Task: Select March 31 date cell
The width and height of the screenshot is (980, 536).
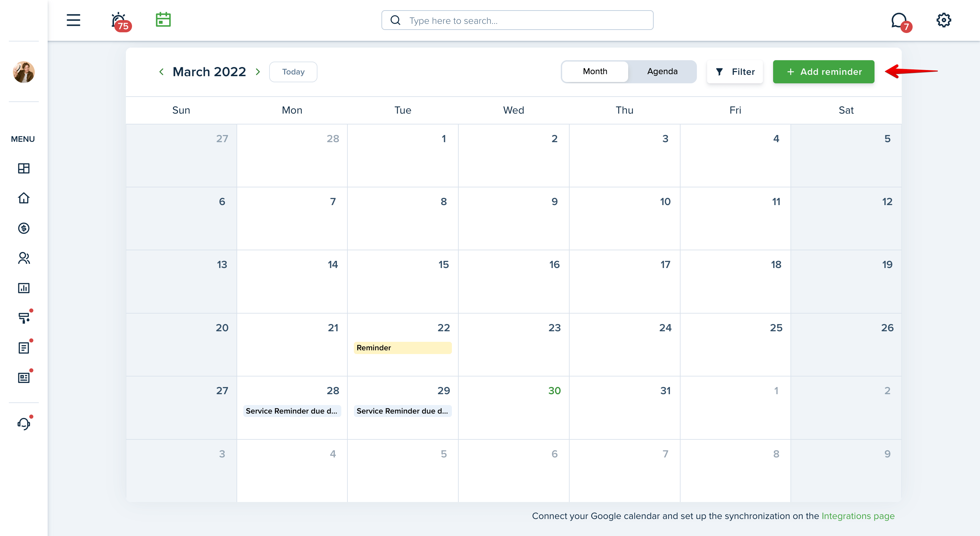Action: (x=625, y=408)
